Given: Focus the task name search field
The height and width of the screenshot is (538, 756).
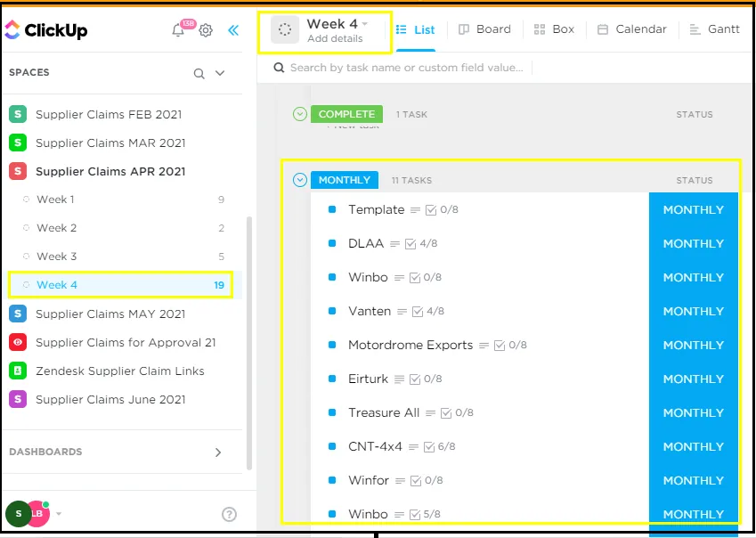Looking at the screenshot, I should point(406,68).
